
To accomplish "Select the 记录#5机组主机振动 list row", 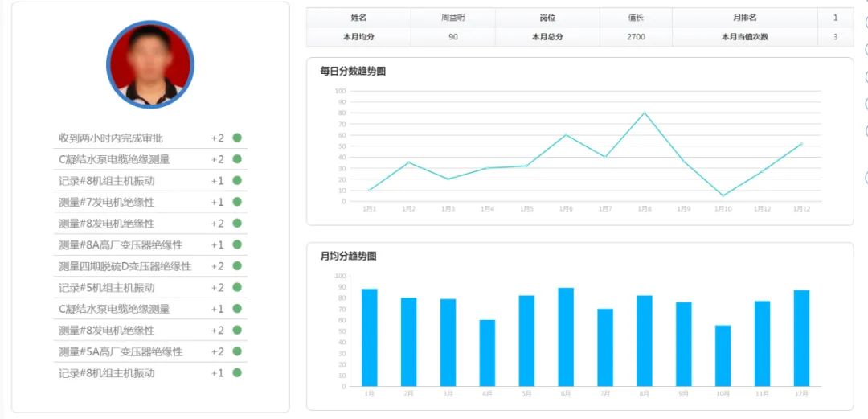I will [106, 288].
